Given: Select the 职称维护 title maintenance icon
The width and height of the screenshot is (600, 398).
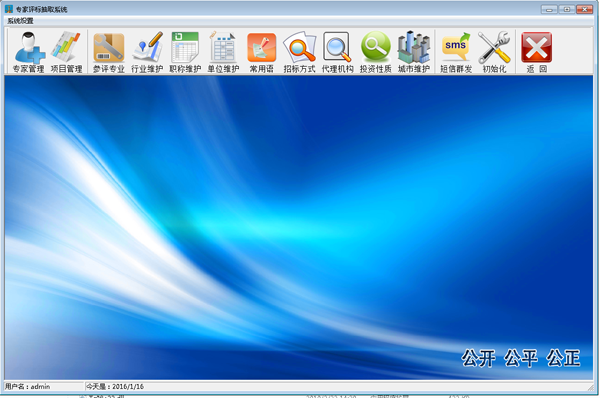Looking at the screenshot, I should (x=185, y=52).
